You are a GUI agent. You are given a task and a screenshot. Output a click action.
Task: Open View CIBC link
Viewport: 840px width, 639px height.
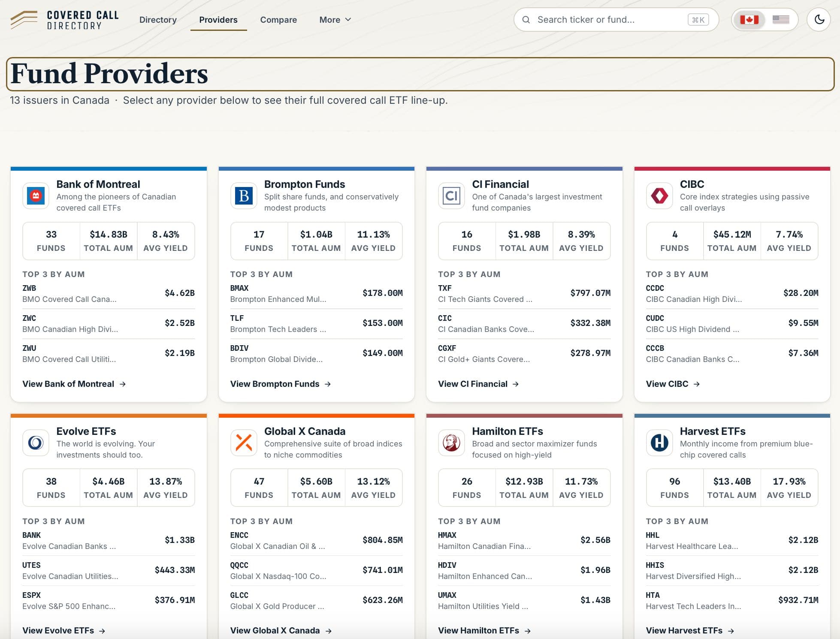[673, 384]
